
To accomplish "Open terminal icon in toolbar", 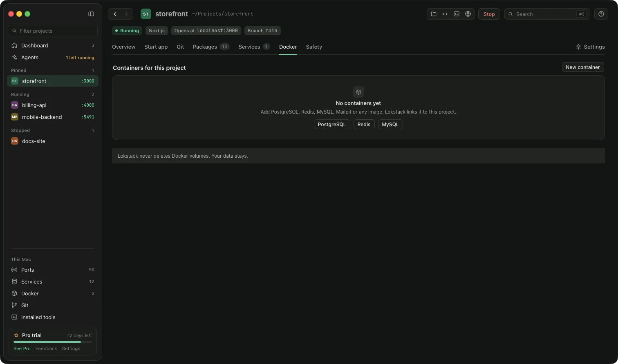I will coord(457,14).
